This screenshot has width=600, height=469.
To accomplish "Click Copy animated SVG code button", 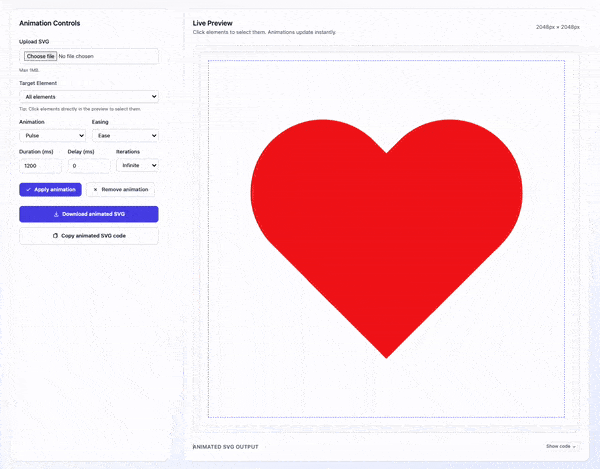I will pyautogui.click(x=89, y=236).
